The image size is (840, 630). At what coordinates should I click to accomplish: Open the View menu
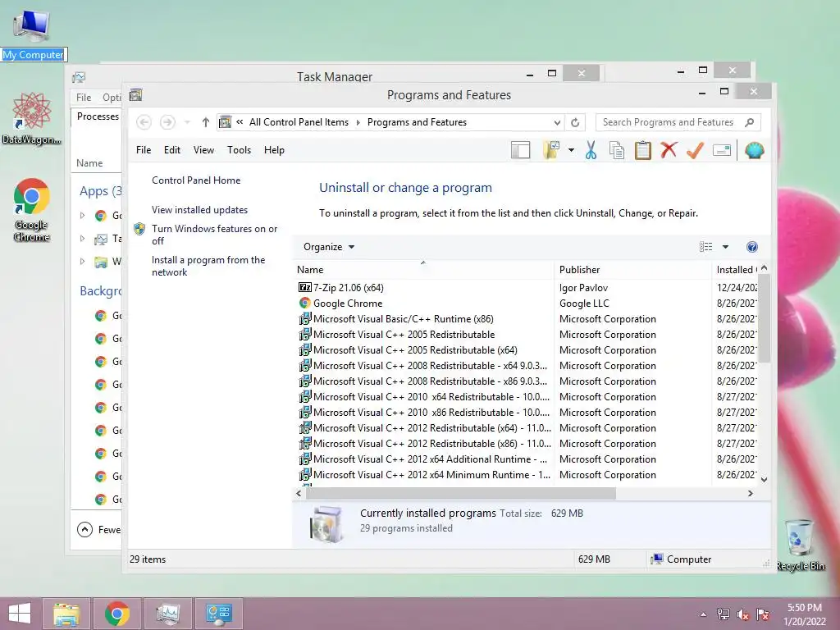pos(203,150)
